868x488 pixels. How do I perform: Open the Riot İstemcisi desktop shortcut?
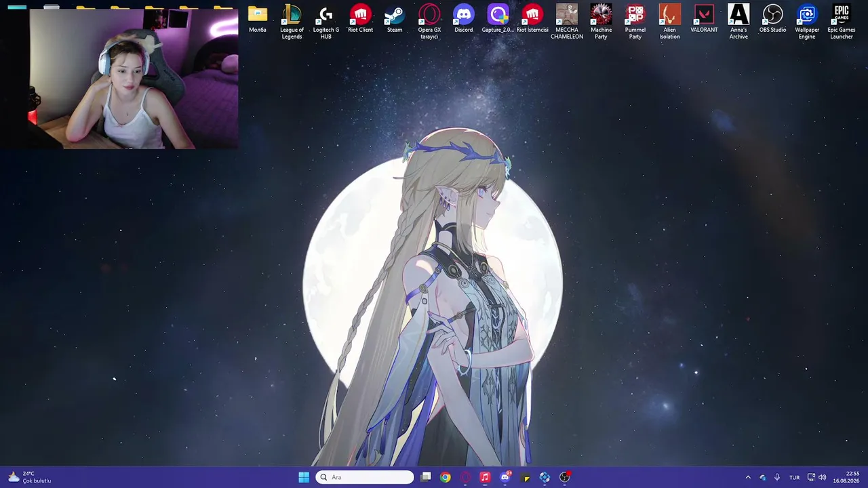click(x=532, y=19)
